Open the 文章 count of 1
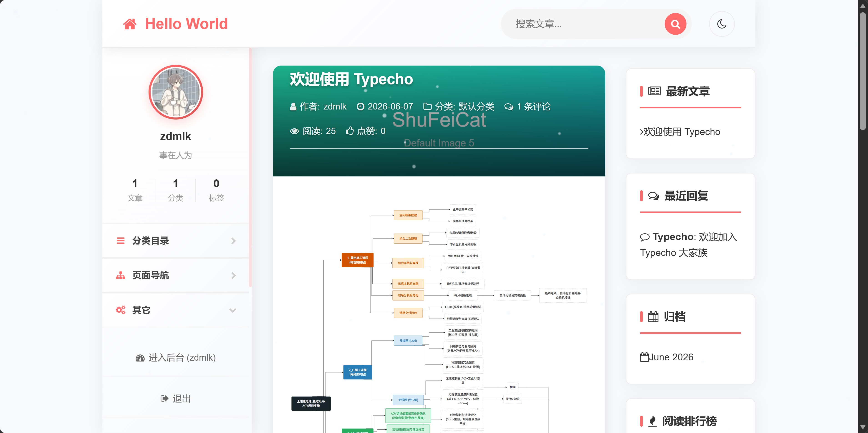The image size is (868, 433). pos(135,190)
